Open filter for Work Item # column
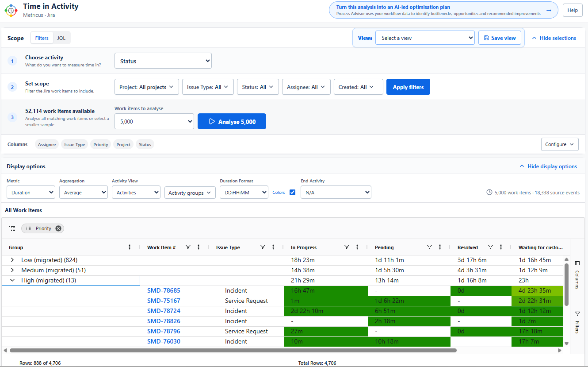588x367 pixels. click(188, 247)
